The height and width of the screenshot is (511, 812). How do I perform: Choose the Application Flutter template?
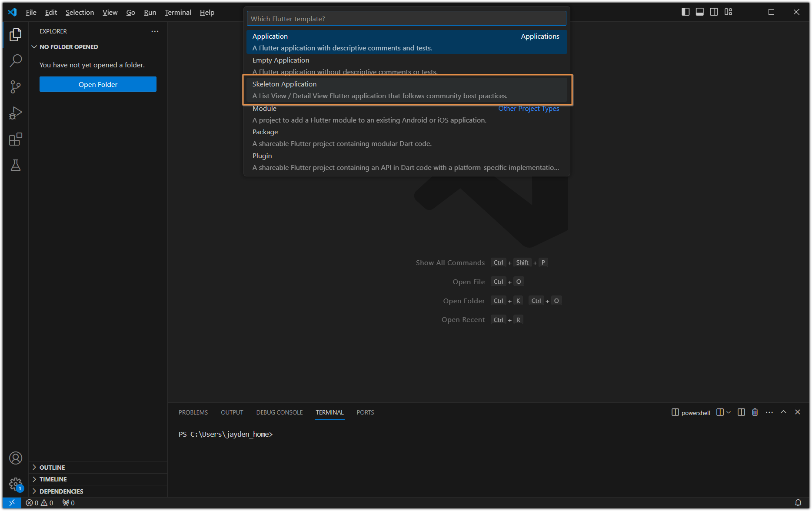click(406, 42)
